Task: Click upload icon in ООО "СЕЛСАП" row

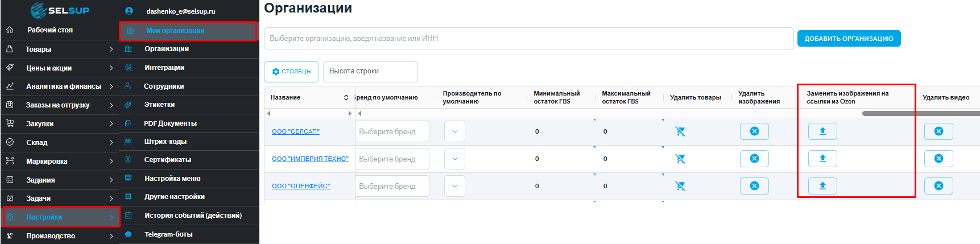Action: tap(822, 131)
